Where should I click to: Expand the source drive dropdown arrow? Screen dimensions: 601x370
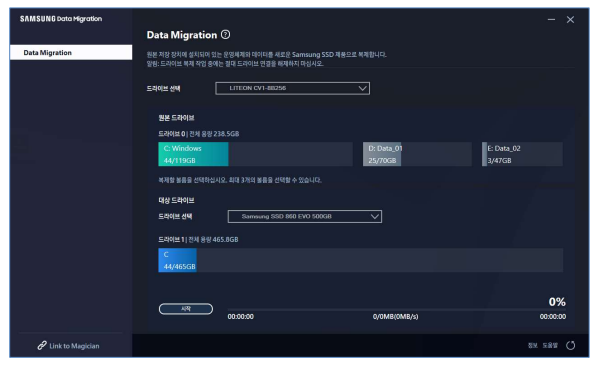tap(362, 88)
